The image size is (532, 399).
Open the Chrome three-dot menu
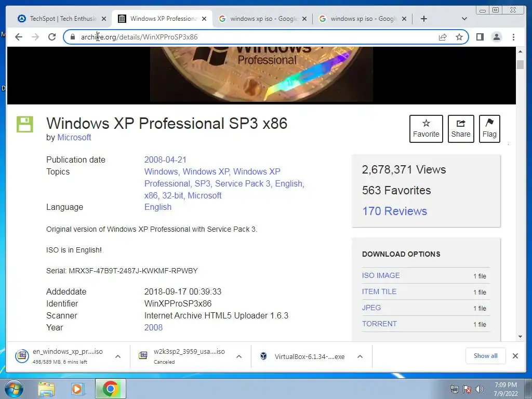click(x=513, y=37)
